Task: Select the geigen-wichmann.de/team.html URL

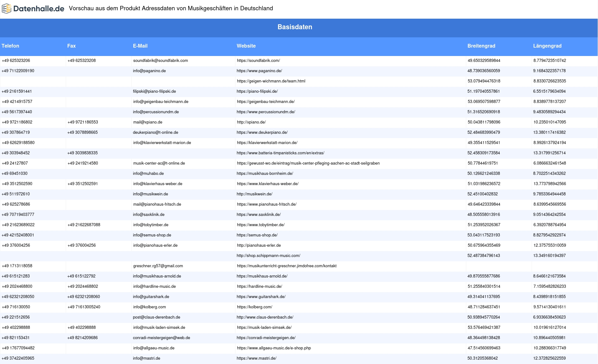Action: coord(271,81)
